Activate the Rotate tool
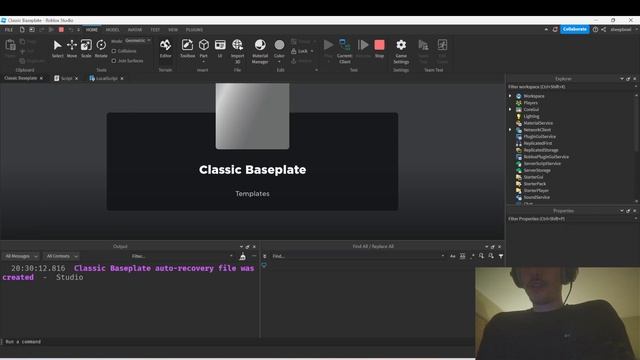Image resolution: width=640 pixels, height=360 pixels. click(x=101, y=48)
